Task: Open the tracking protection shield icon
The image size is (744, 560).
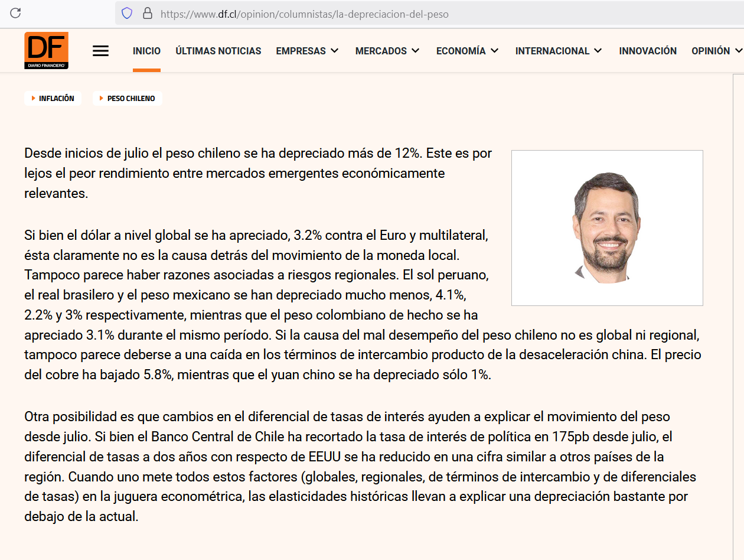Action: click(x=127, y=13)
